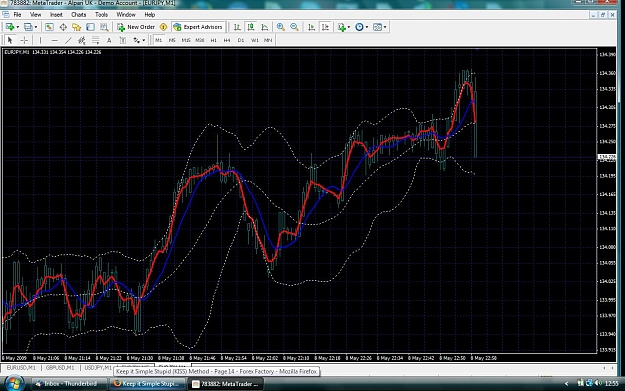Open the Market Watch panel
Screen dimensions: 625x391
coord(49,27)
